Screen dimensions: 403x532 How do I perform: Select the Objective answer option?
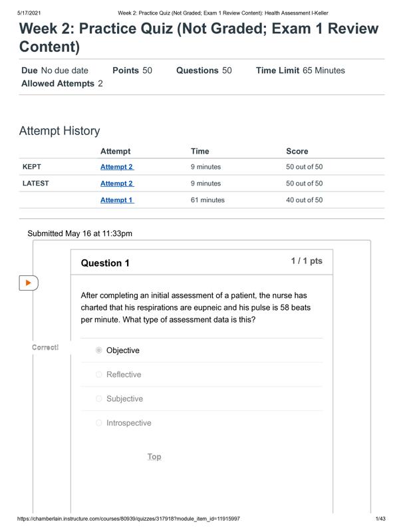pyautogui.click(x=99, y=350)
